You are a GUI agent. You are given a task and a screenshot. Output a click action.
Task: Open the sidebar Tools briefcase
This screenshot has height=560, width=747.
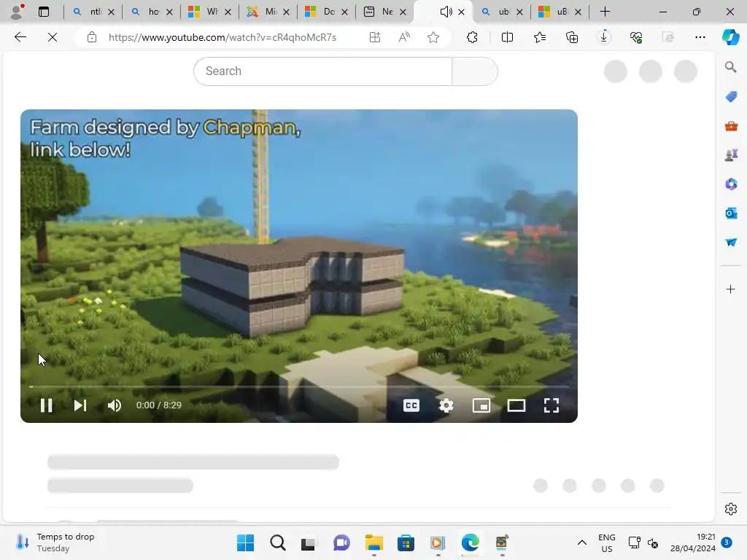click(731, 125)
